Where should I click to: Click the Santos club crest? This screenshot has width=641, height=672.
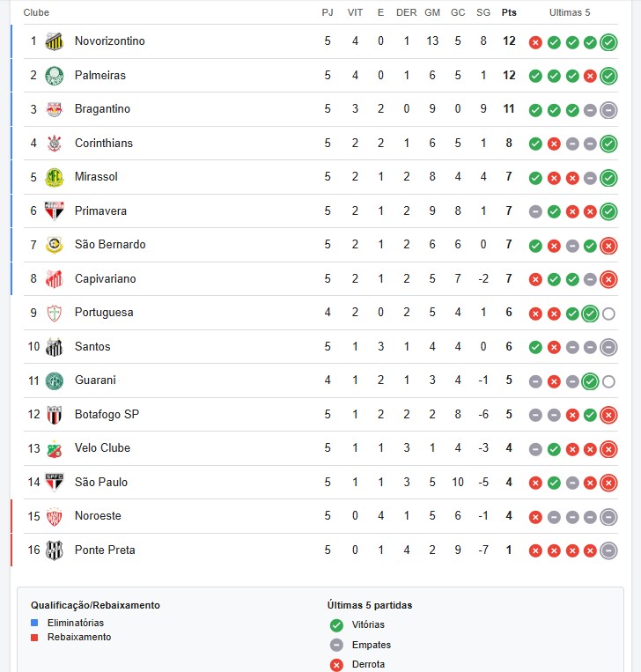55,346
